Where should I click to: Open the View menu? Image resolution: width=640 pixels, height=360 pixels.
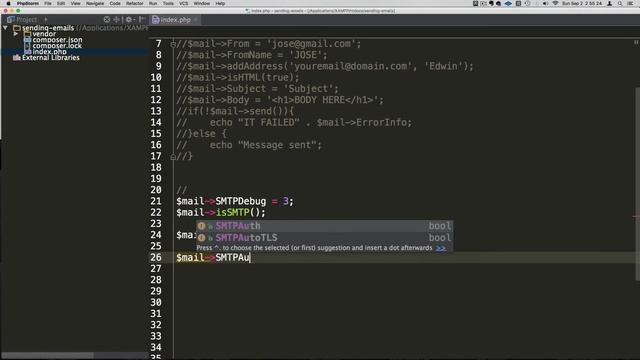[x=76, y=3]
